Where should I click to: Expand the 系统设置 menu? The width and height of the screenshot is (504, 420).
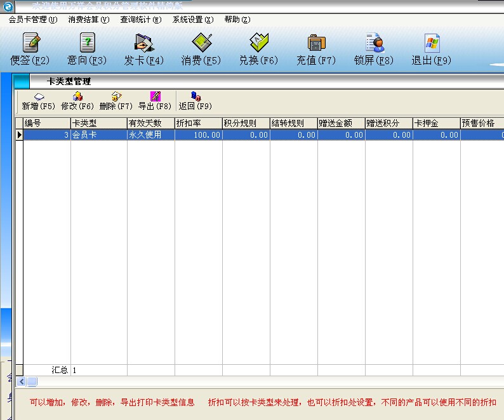click(x=192, y=20)
